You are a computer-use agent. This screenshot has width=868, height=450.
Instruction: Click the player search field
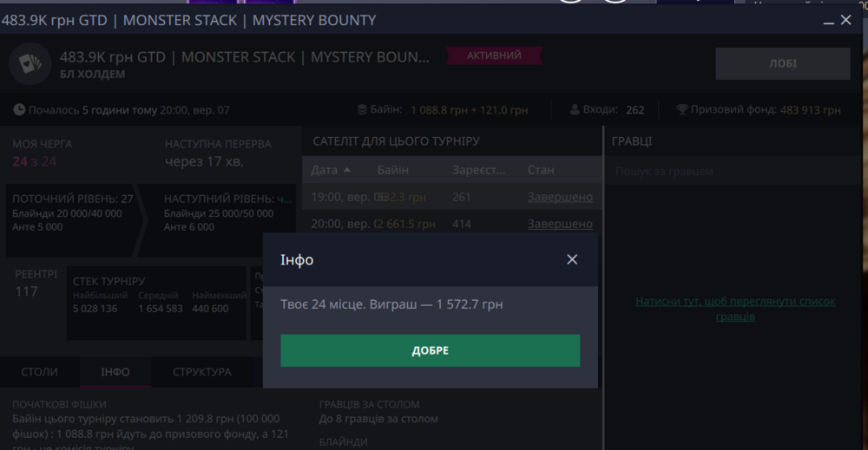coord(733,172)
